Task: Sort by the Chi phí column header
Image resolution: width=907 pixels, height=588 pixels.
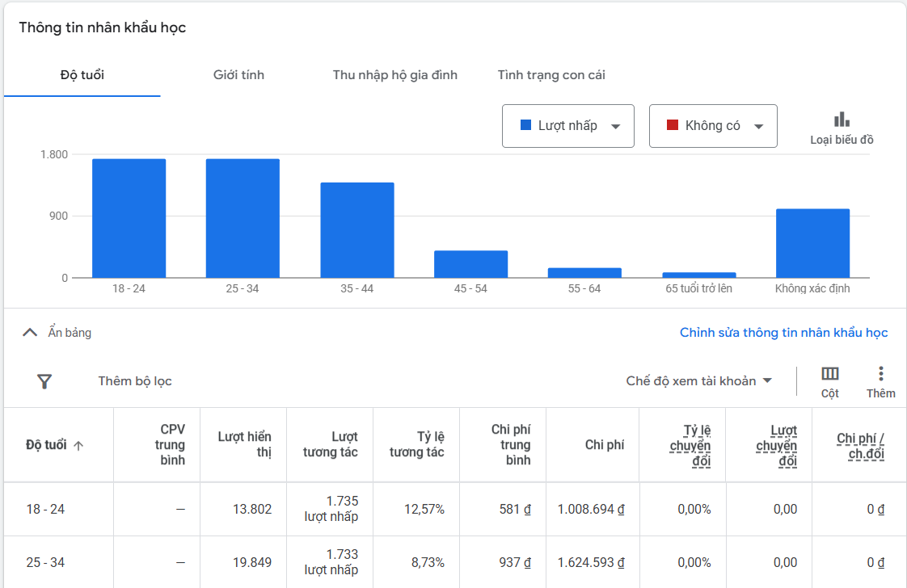Action: pos(605,445)
